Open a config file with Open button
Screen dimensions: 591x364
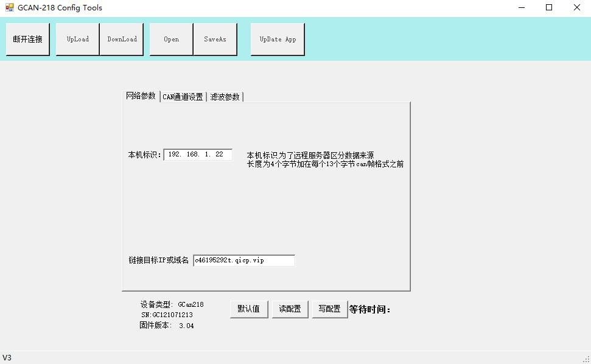click(171, 39)
